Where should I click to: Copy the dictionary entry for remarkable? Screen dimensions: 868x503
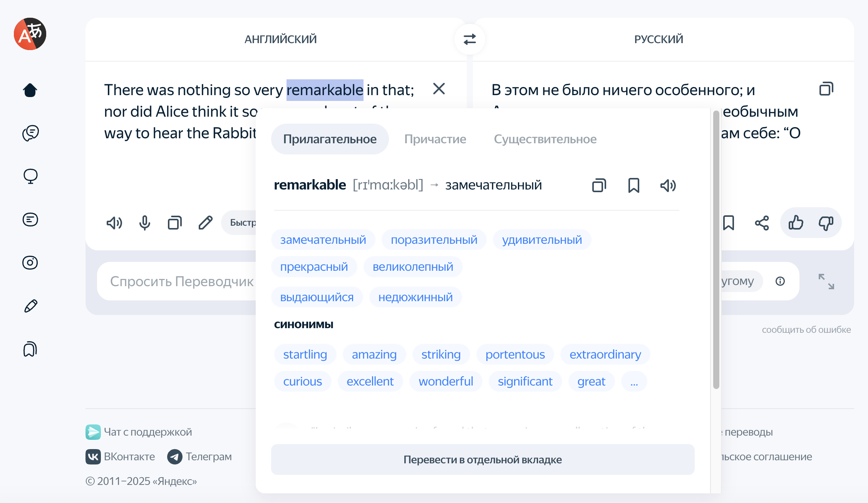click(x=599, y=185)
